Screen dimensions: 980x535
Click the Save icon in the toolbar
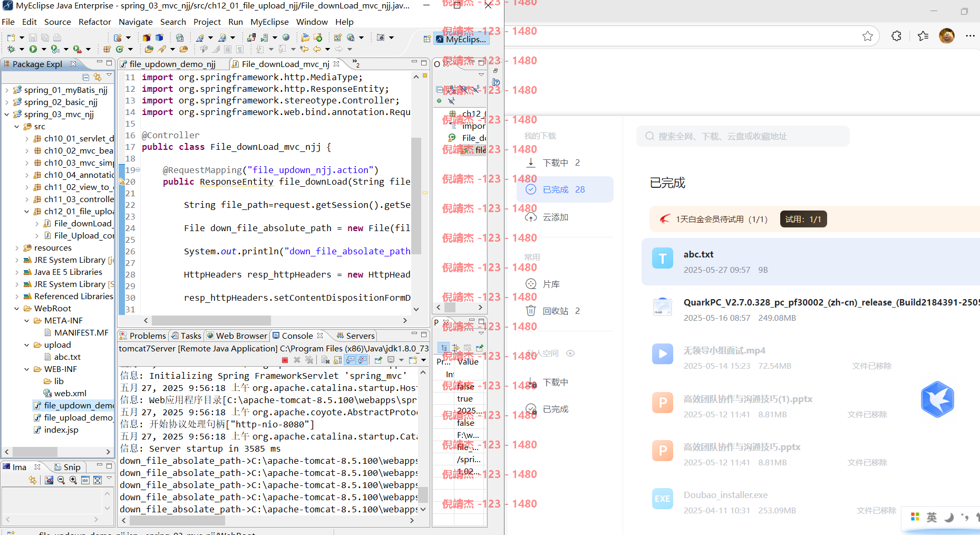click(33, 37)
